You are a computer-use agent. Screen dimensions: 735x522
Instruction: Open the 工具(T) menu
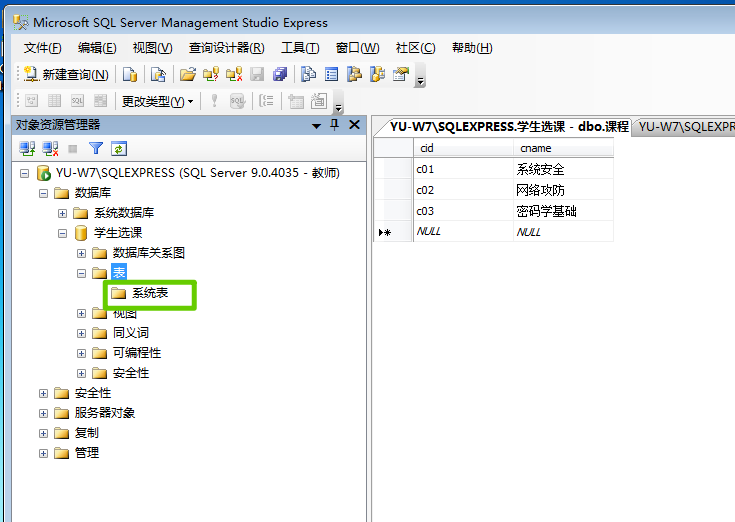[300, 48]
